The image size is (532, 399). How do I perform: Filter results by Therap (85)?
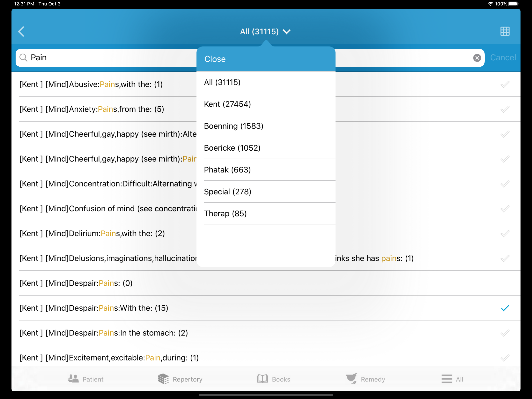266,214
